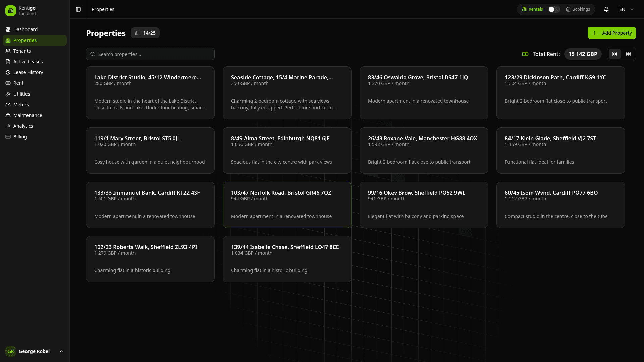Click the Rentigo logo
Screen dimensions: 644x362
(x=10, y=10)
